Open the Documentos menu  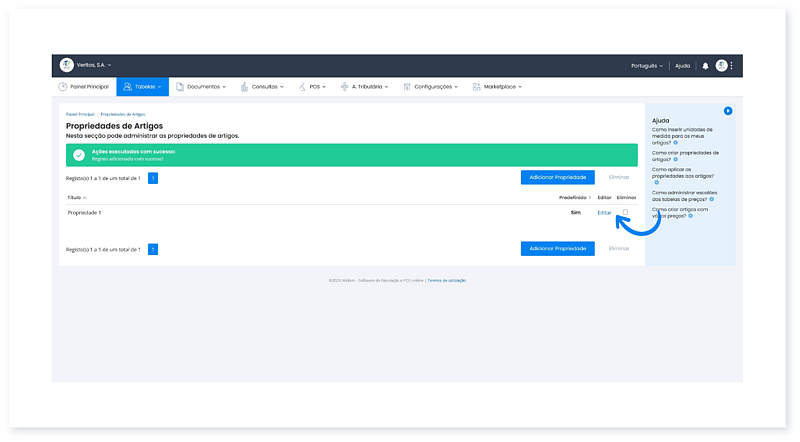[205, 87]
